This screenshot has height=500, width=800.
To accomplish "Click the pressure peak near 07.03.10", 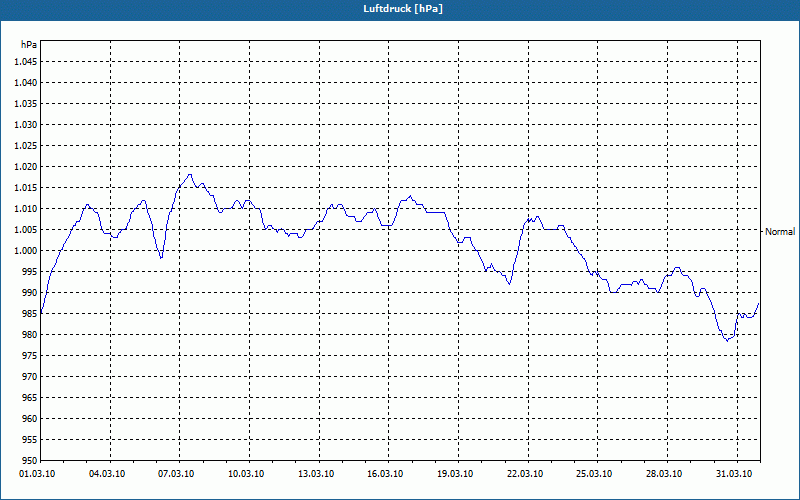I will click(x=190, y=174).
